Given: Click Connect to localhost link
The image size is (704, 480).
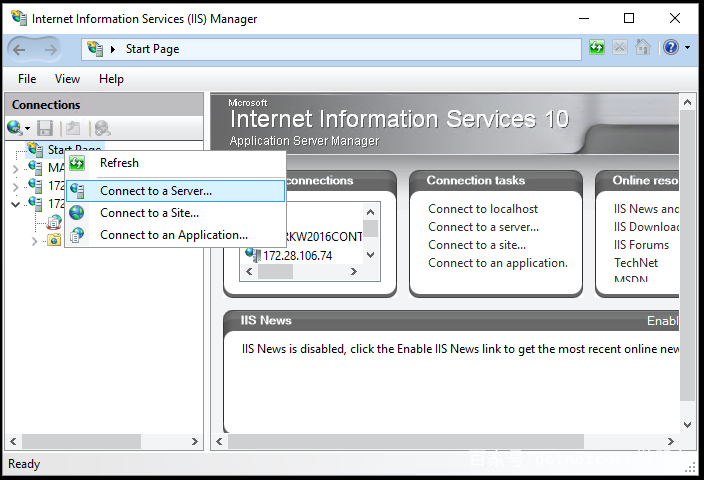Looking at the screenshot, I should tap(483, 209).
